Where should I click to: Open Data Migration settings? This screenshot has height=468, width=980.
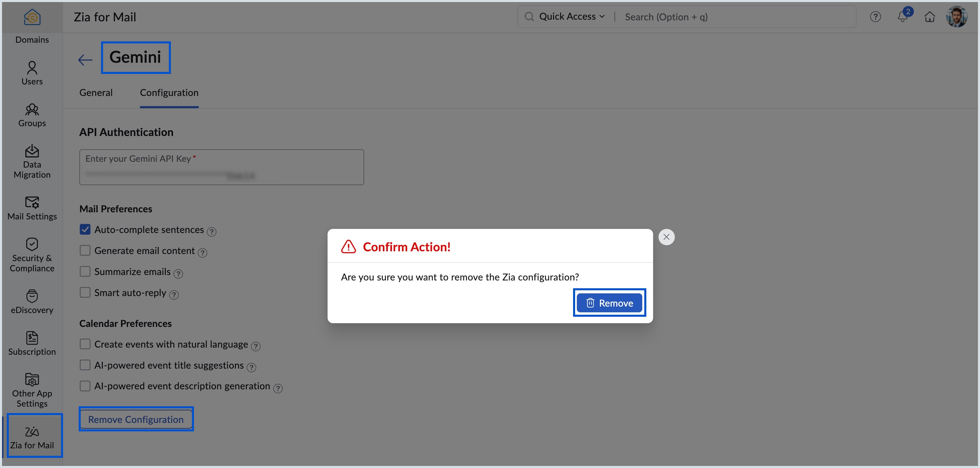click(32, 161)
